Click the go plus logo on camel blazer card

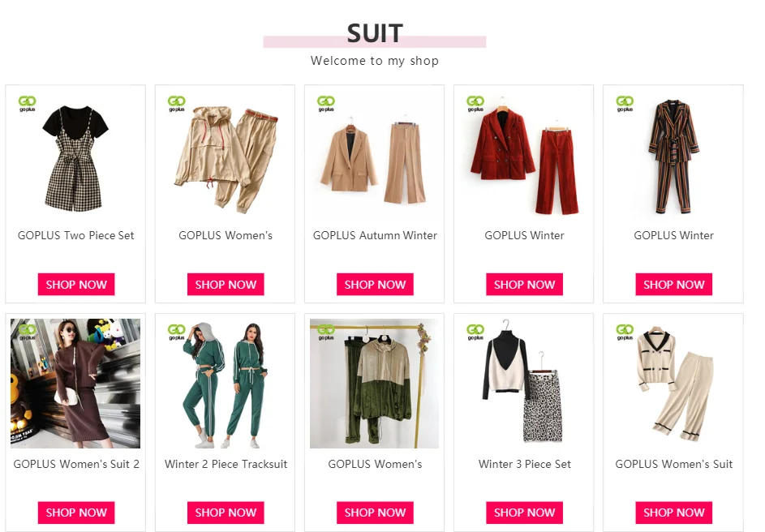(326, 104)
